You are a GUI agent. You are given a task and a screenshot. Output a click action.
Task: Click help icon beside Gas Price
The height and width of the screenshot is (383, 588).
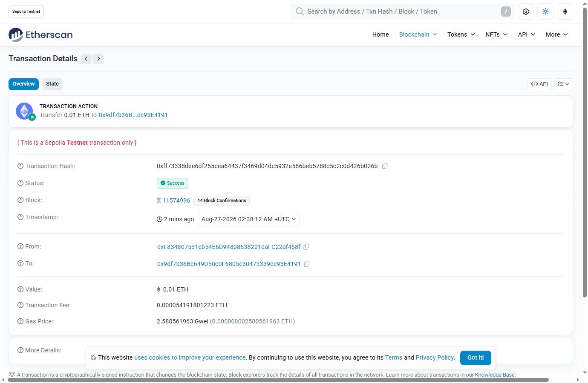click(20, 321)
